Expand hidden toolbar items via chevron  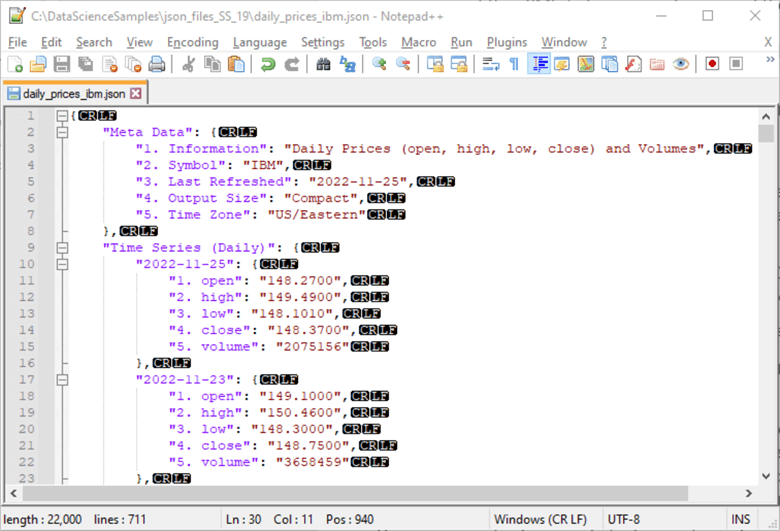tap(770, 60)
